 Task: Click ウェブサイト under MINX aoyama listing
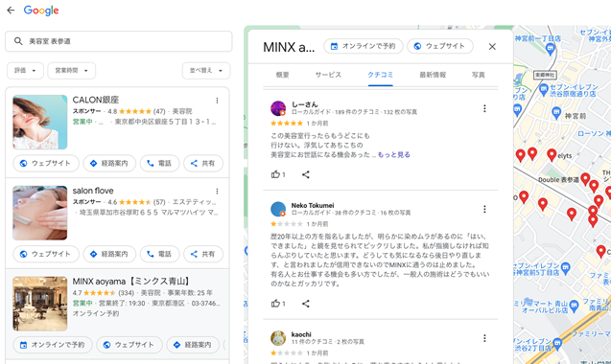tap(129, 345)
